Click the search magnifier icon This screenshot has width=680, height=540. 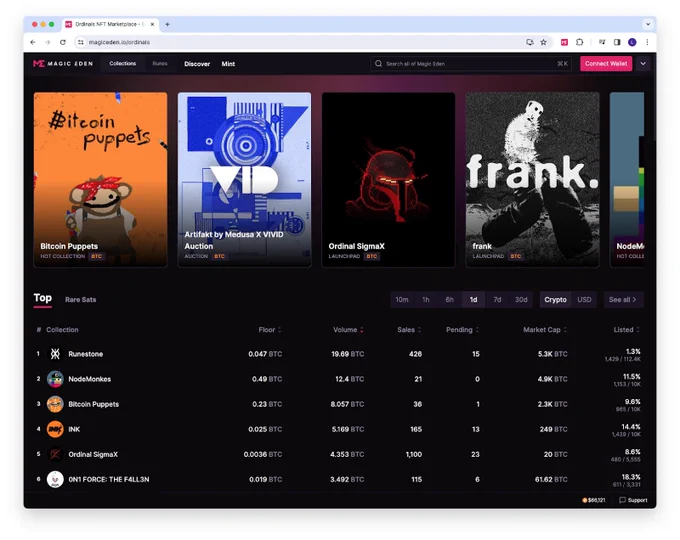(379, 64)
